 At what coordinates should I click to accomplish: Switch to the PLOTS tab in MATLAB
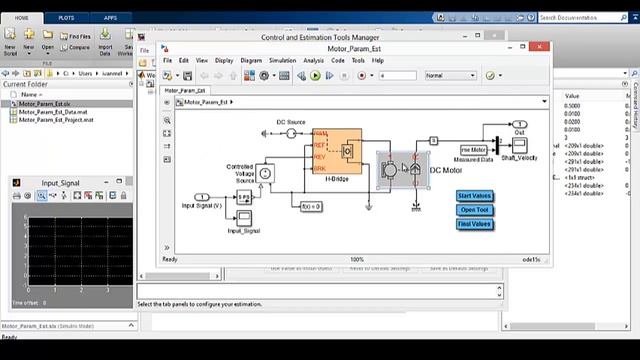coord(66,18)
